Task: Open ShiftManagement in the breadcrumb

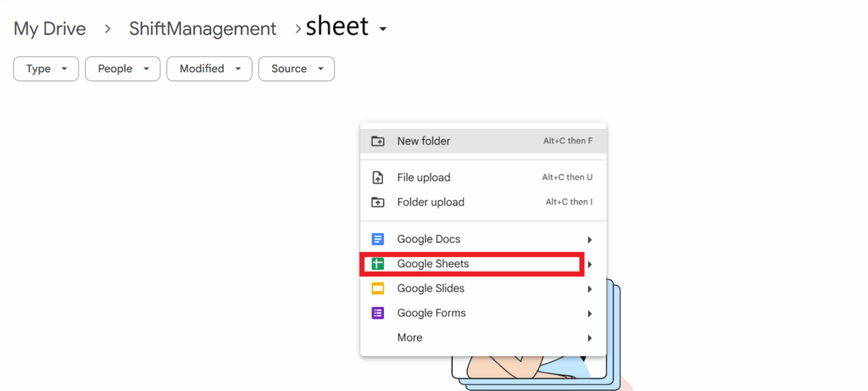Action: tap(203, 29)
